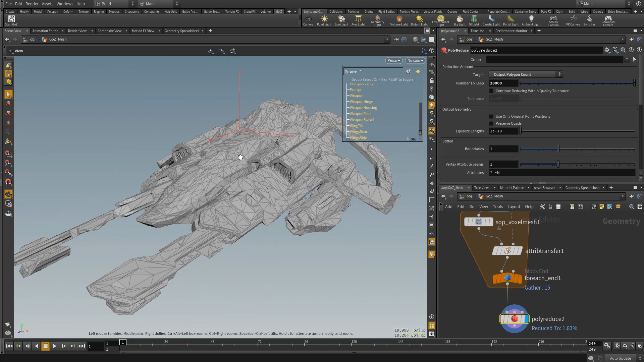Select the Weapon group in the selection list

click(x=356, y=96)
